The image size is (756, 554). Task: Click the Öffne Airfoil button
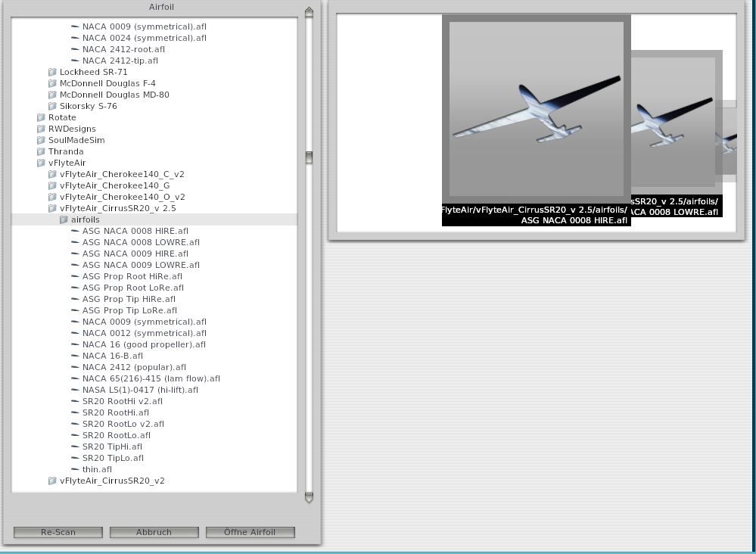pos(250,532)
